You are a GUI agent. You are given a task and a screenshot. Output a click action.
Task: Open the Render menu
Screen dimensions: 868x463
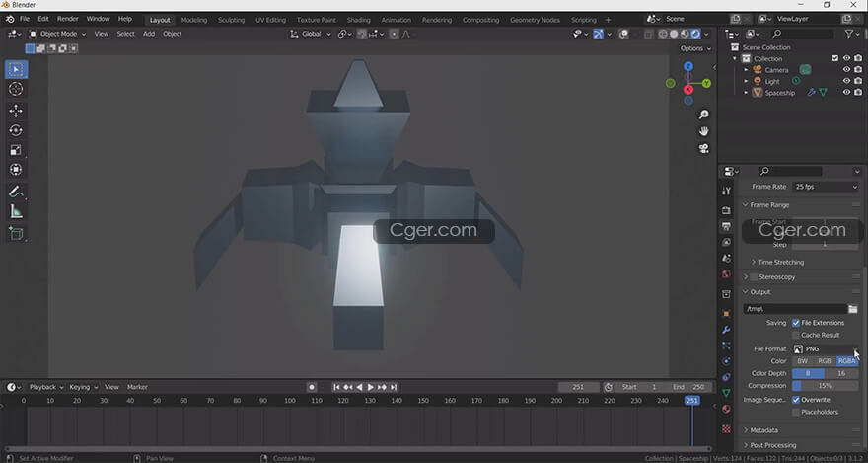pos(68,19)
